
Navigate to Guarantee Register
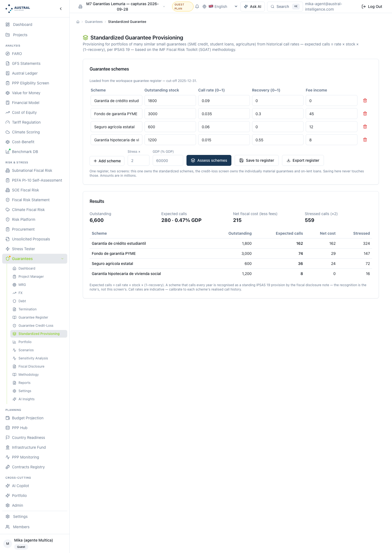click(x=39, y=317)
